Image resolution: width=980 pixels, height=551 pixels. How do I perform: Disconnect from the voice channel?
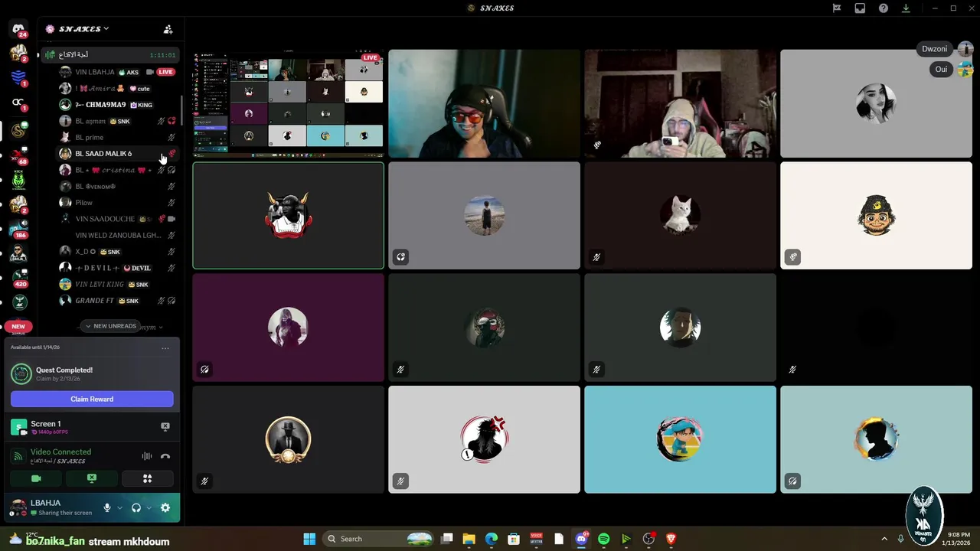tap(165, 456)
